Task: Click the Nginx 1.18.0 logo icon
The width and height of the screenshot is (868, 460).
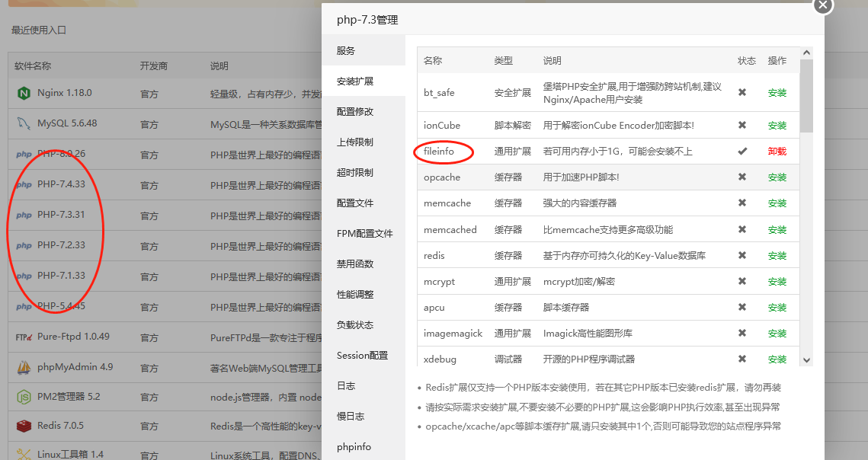Action: click(24, 93)
